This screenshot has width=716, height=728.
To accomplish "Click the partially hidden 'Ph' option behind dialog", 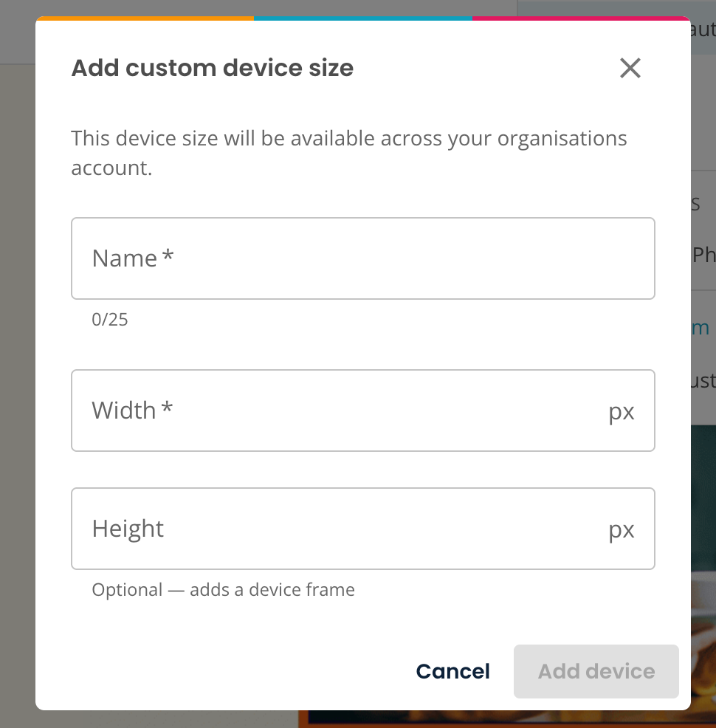I will coord(703,255).
